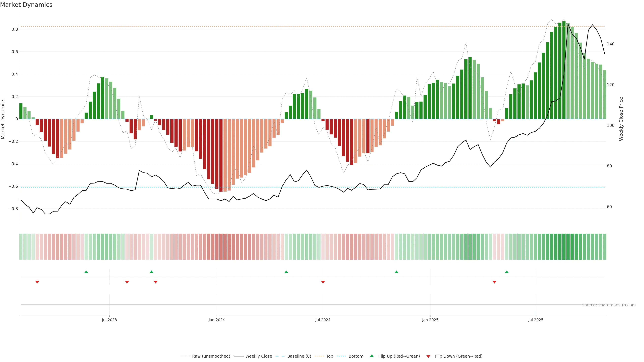Viewport: 644px width, 362px height.
Task: Toggle the Baseline (0) legend entry
Action: (299, 356)
